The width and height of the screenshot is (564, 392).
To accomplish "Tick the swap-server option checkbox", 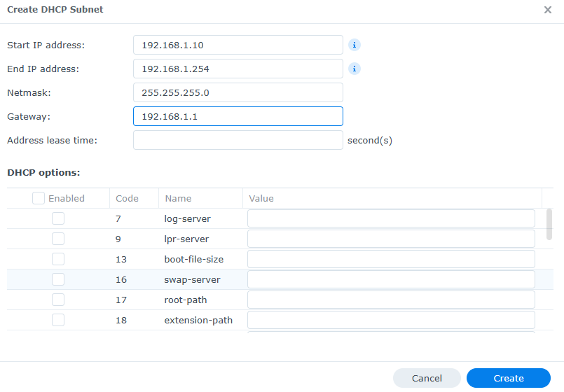I will coord(58,279).
